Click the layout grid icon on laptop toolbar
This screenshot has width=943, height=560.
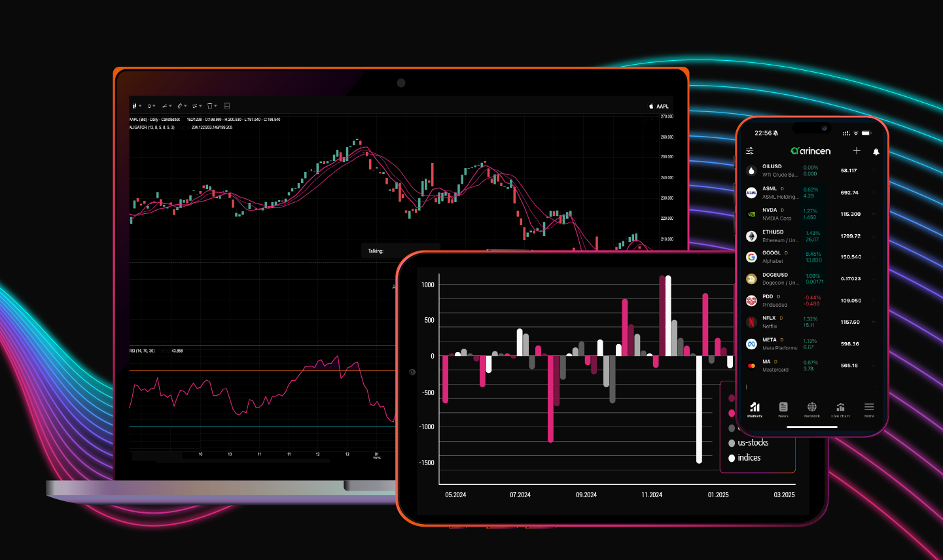pyautogui.click(x=227, y=106)
